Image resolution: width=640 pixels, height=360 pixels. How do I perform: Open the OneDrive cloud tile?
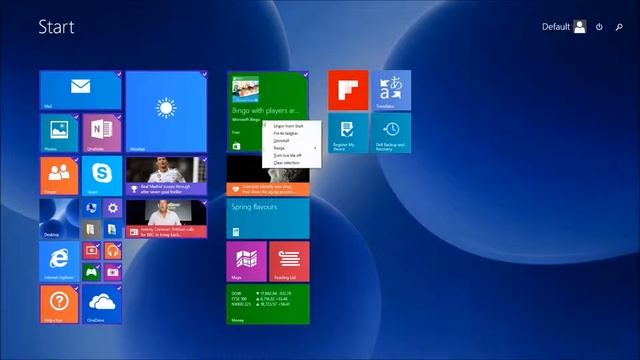[102, 304]
